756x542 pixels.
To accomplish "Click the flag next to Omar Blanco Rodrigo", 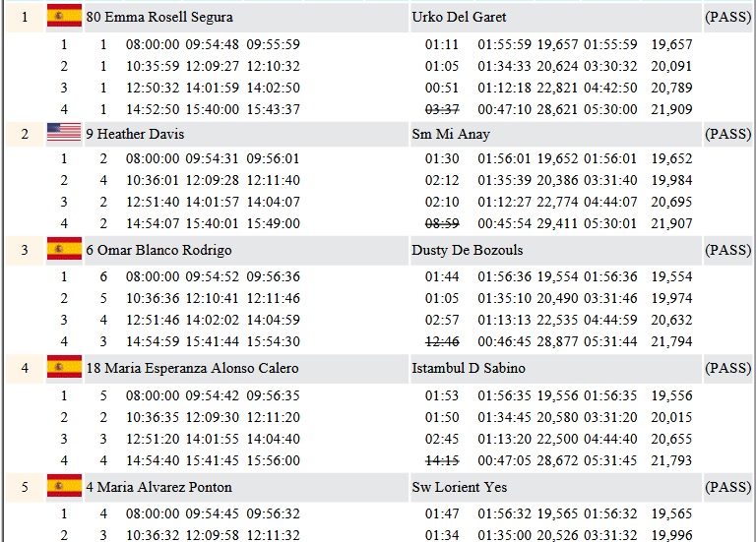I will pos(64,251).
